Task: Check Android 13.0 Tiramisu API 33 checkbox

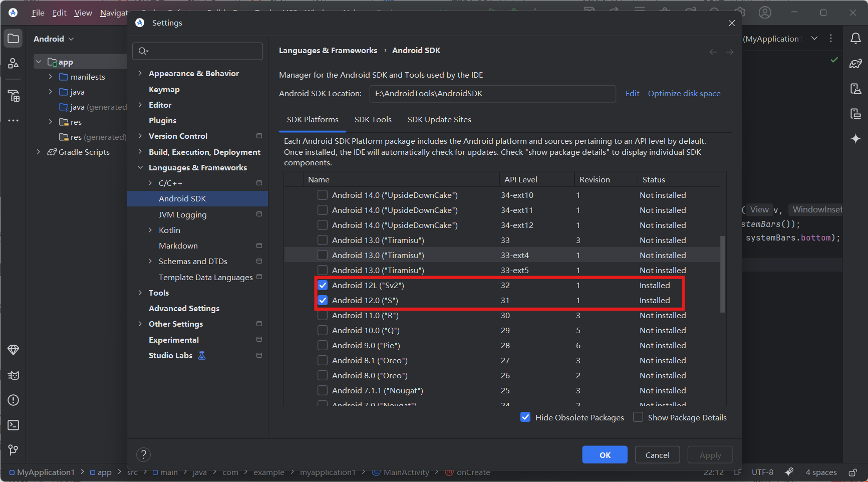Action: [x=323, y=240]
